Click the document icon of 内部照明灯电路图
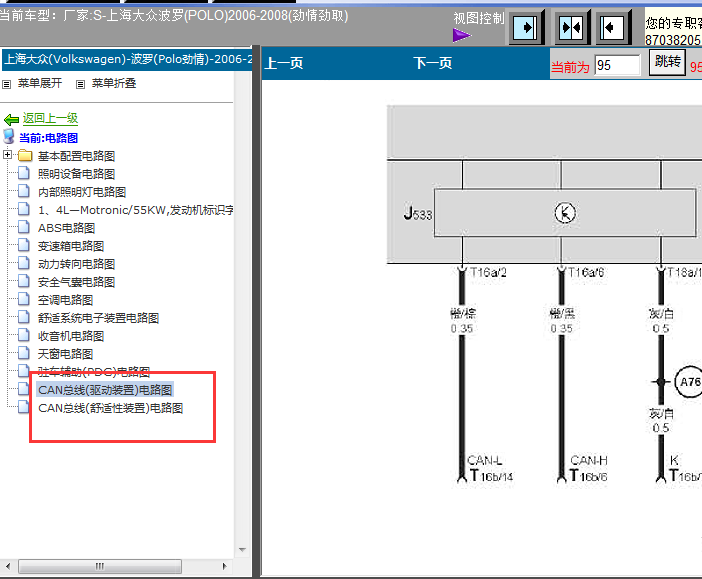The image size is (702, 579). tap(24, 191)
